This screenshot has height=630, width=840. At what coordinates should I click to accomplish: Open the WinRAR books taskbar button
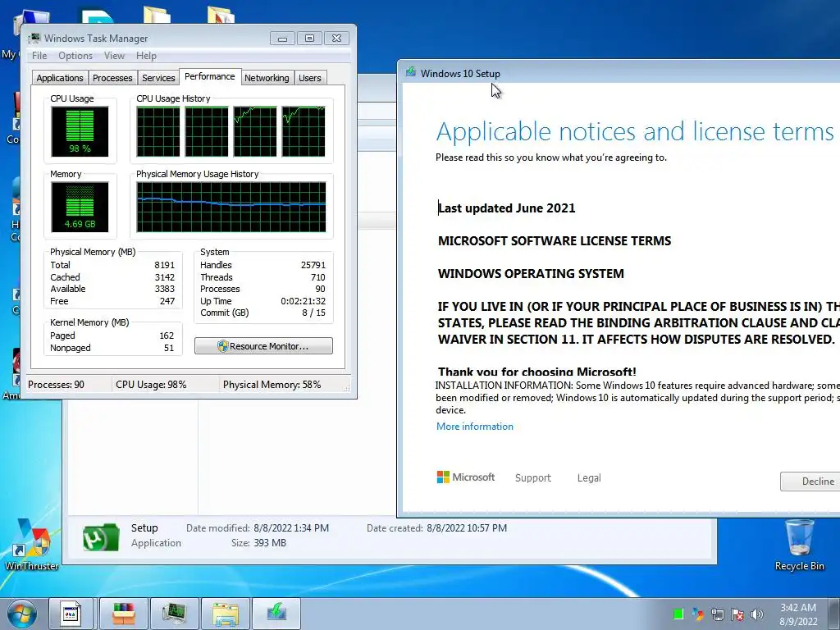click(124, 614)
